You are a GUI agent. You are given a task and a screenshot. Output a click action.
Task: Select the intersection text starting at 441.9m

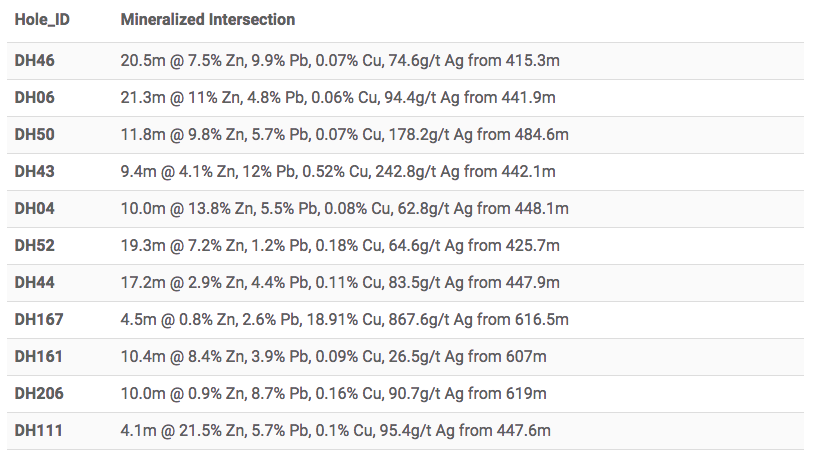point(338,98)
